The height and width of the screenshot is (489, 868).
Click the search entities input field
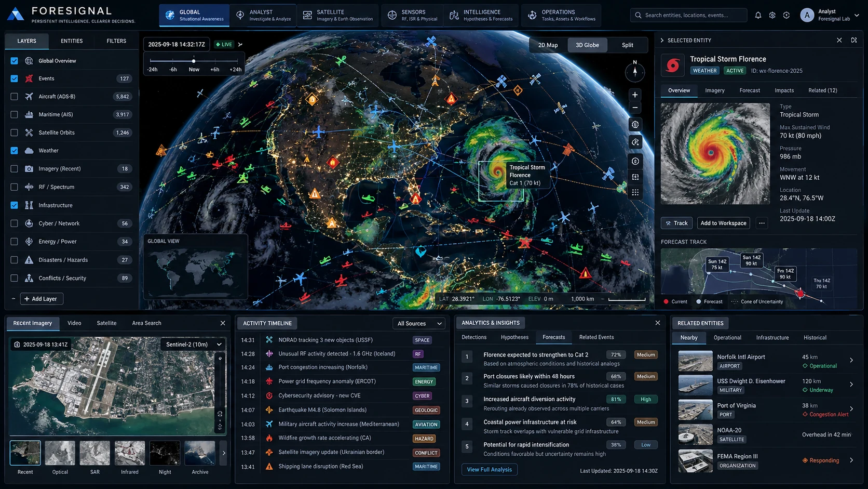[x=689, y=15]
